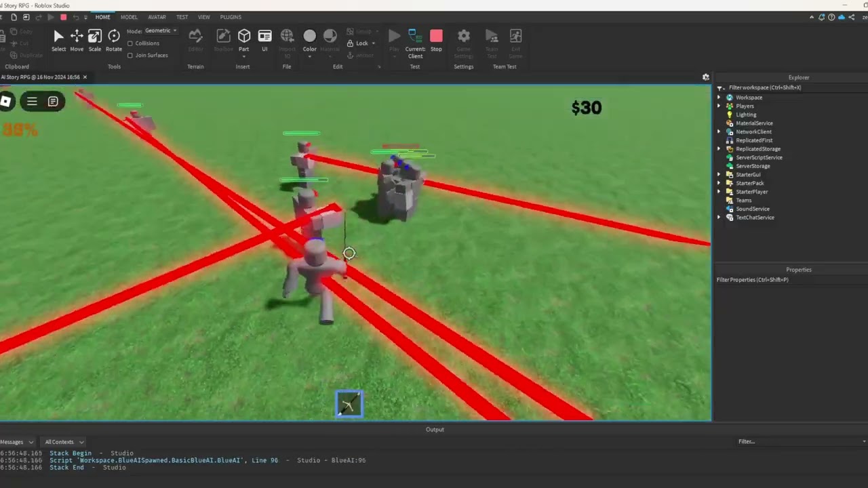Screen dimensions: 868x488
Task: Close the AI Story RPG document tab
Action: coord(85,77)
